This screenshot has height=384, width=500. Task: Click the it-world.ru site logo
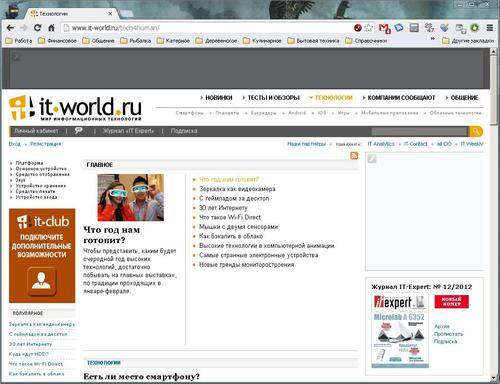[x=75, y=108]
